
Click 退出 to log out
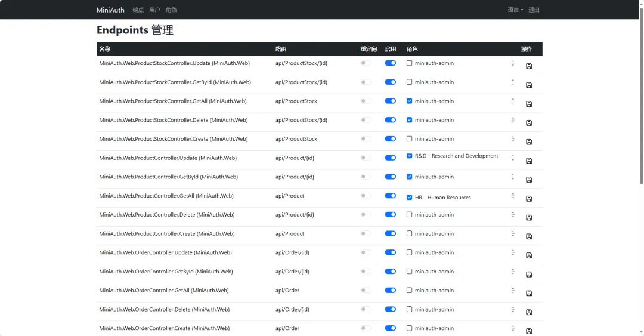tap(534, 10)
